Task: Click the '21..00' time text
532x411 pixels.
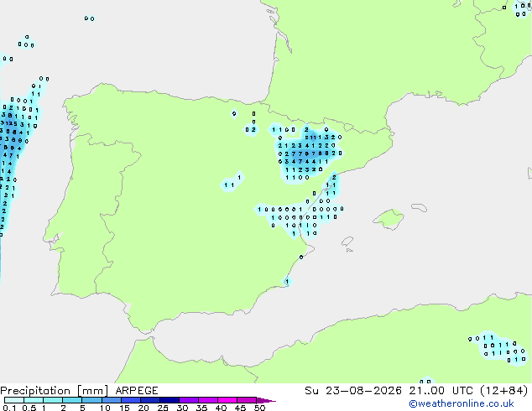Action: (x=426, y=391)
